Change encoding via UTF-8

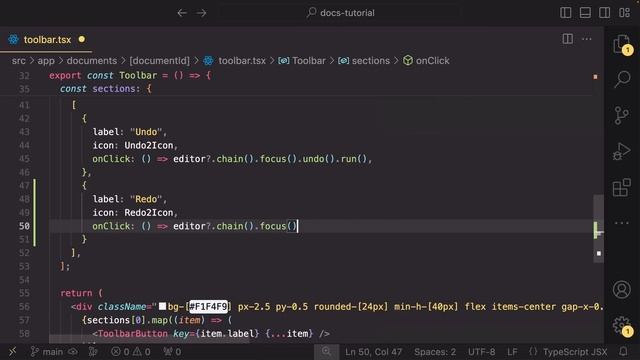coord(481,351)
